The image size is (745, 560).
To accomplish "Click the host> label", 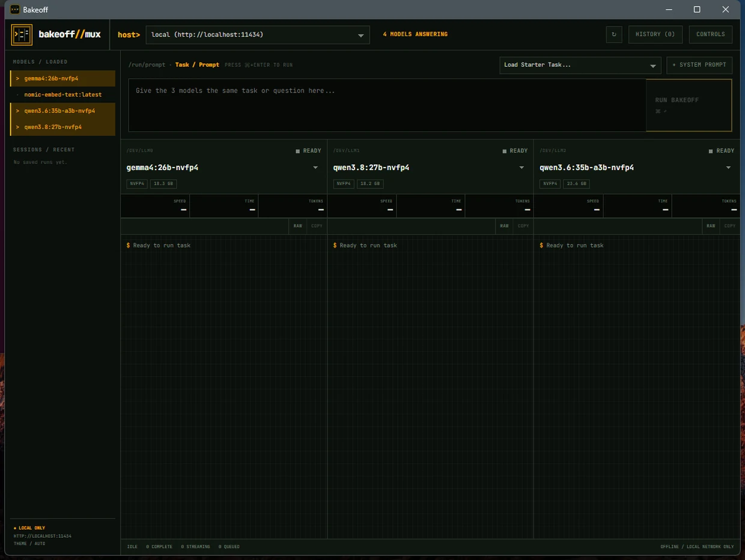I will [129, 35].
